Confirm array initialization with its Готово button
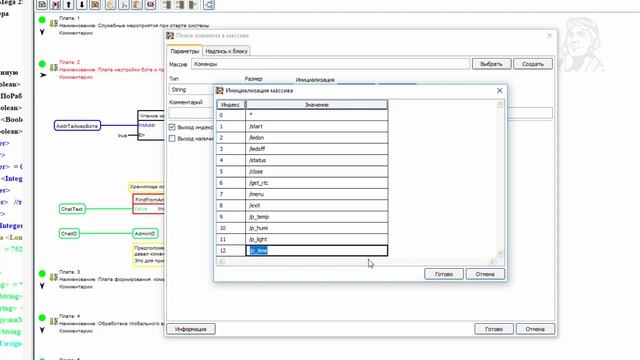 444,274
